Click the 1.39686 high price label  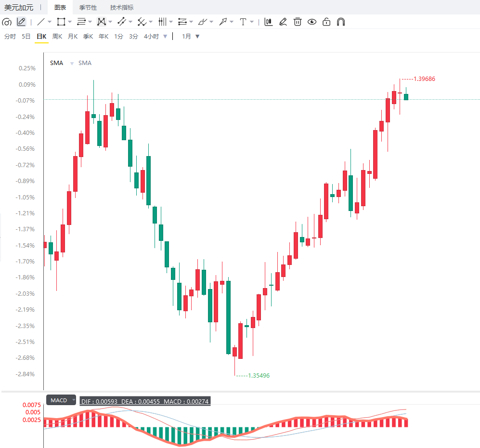(424, 79)
